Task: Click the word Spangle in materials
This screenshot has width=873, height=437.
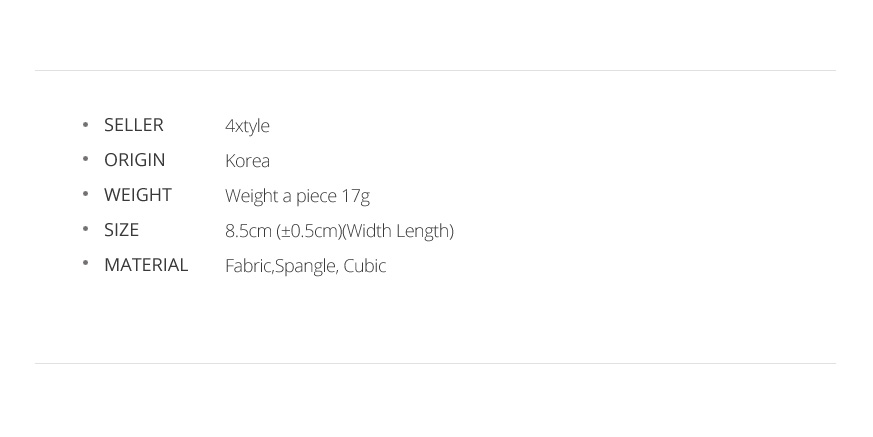Action: click(305, 266)
